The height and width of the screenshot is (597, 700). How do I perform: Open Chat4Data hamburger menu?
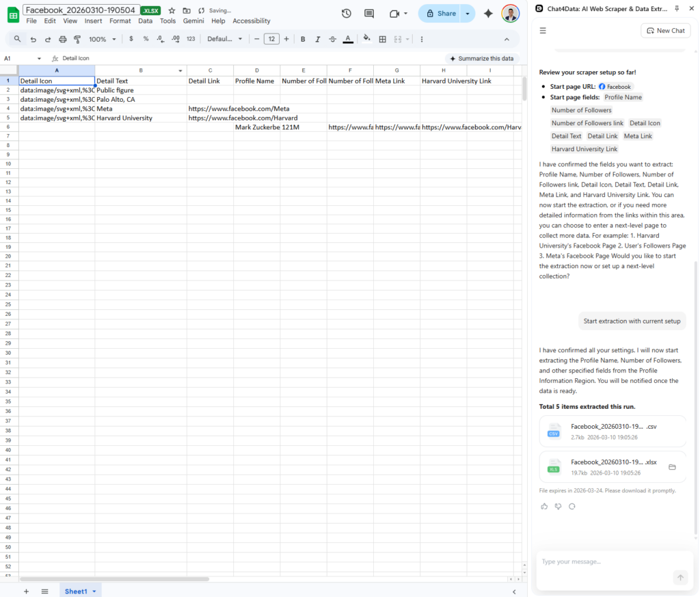[543, 30]
